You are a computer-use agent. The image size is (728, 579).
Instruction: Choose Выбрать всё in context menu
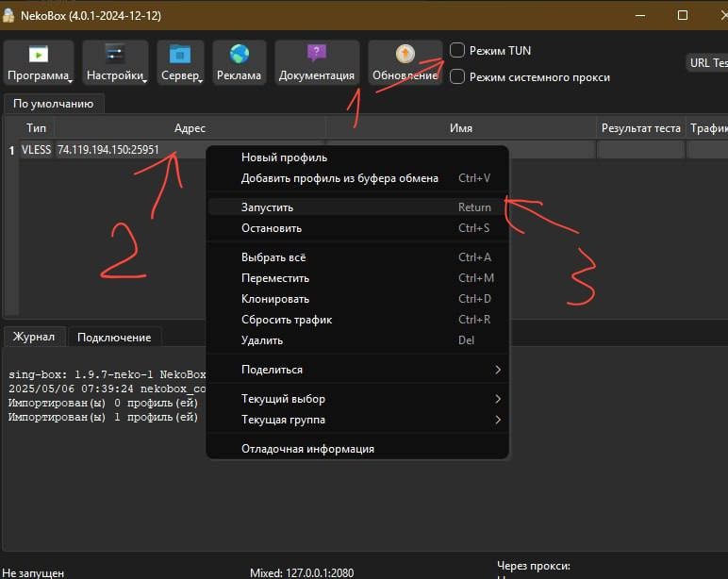pyautogui.click(x=357, y=257)
